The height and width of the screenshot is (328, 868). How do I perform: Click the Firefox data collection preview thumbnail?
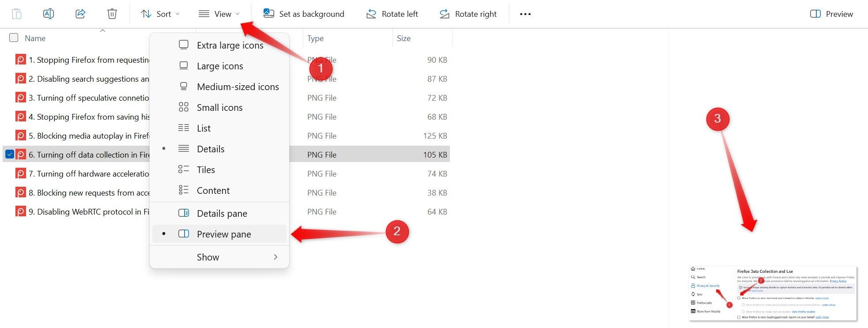[772, 293]
